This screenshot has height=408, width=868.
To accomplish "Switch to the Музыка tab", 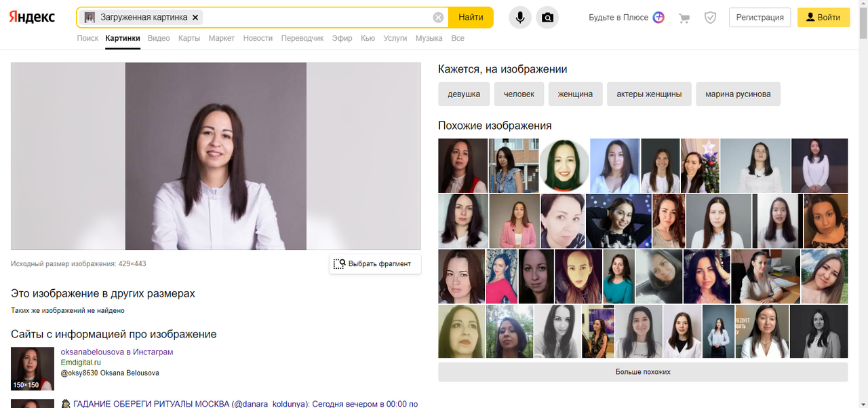I will coord(429,38).
